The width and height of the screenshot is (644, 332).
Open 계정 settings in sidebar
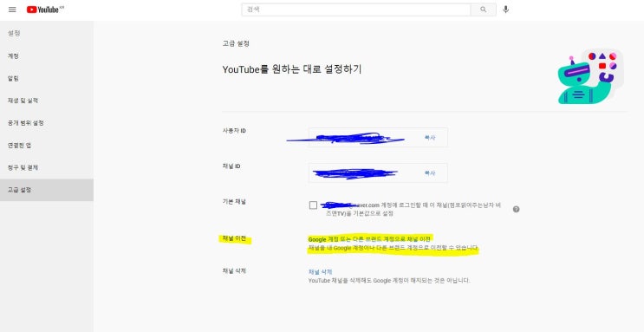(x=47, y=55)
